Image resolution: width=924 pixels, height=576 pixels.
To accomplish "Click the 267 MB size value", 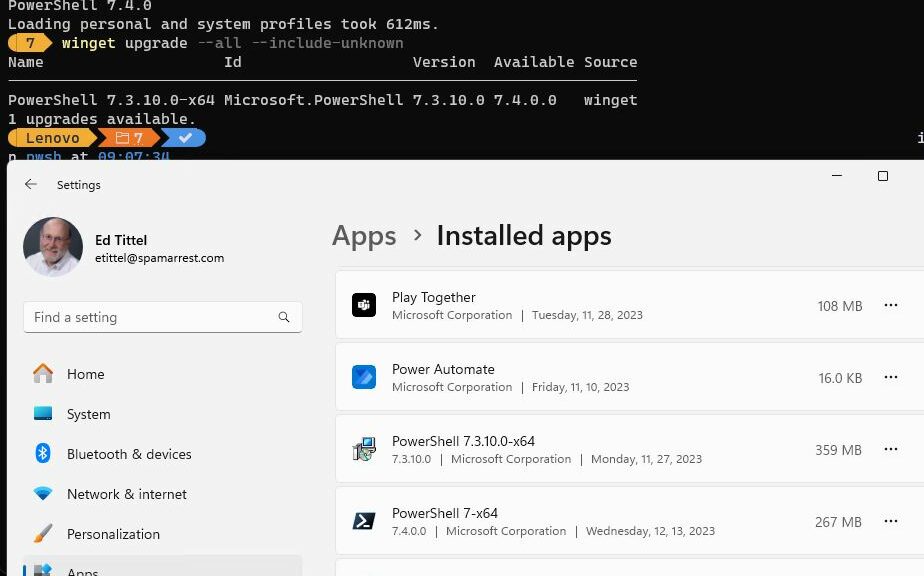I will (x=838, y=522).
